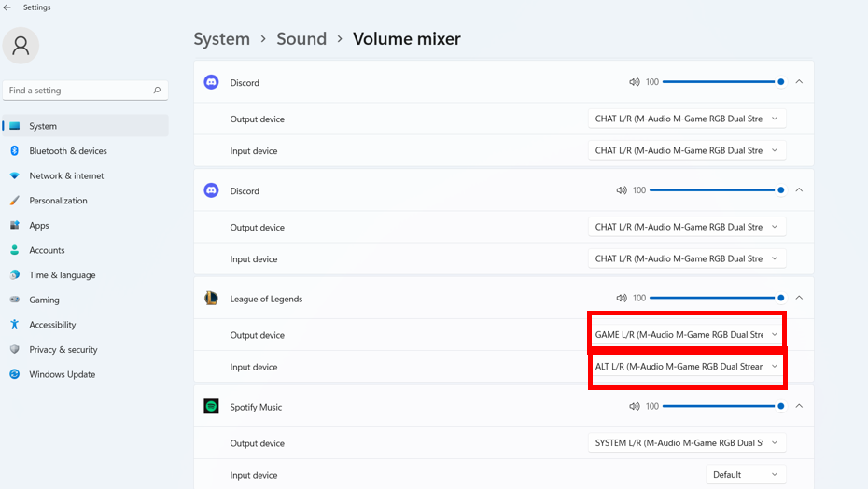Adjust the second Discord volume slider
The image size is (868, 489).
[x=718, y=190]
